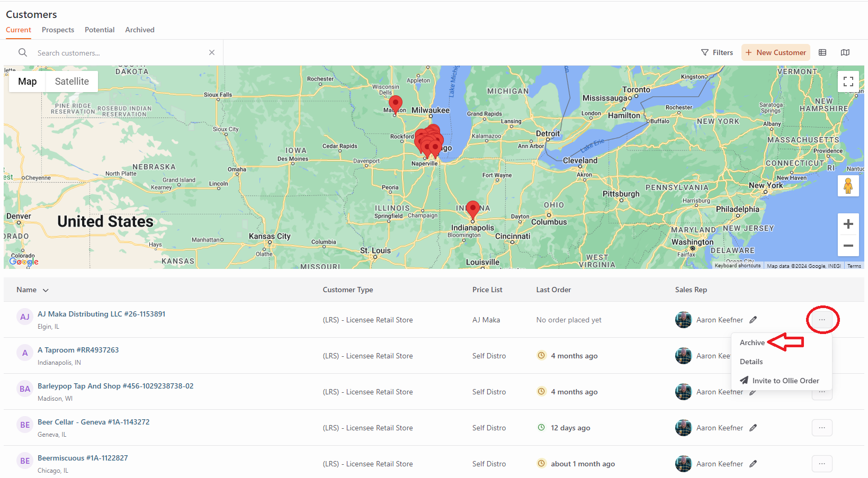The height and width of the screenshot is (478, 868).
Task: Toggle fullscreen map view
Action: point(848,82)
